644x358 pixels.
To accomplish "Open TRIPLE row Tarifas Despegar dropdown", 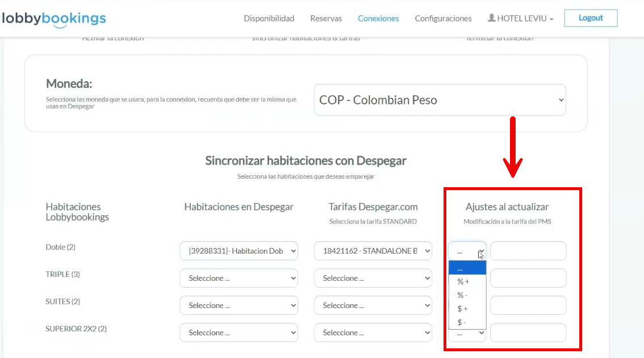I will click(x=373, y=278).
